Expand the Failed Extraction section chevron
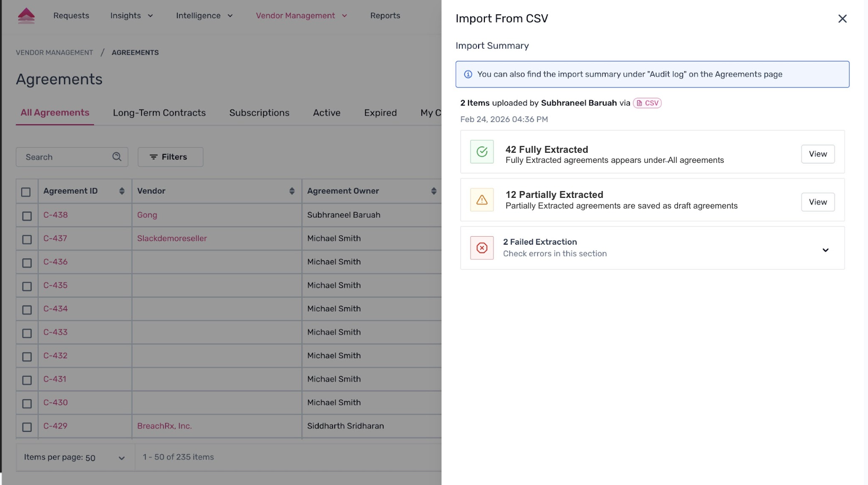The width and height of the screenshot is (868, 485). click(x=825, y=250)
